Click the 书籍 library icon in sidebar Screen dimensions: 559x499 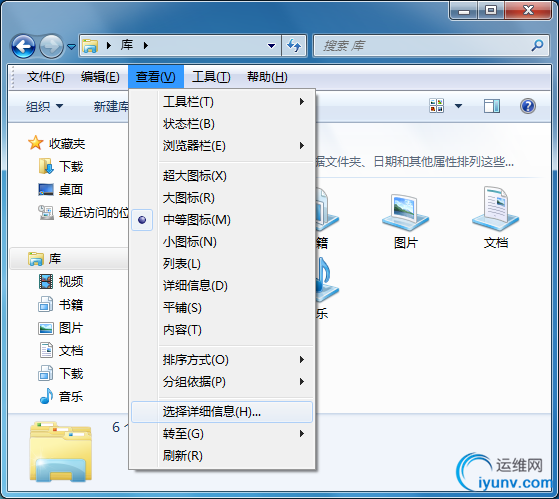[x=46, y=304]
